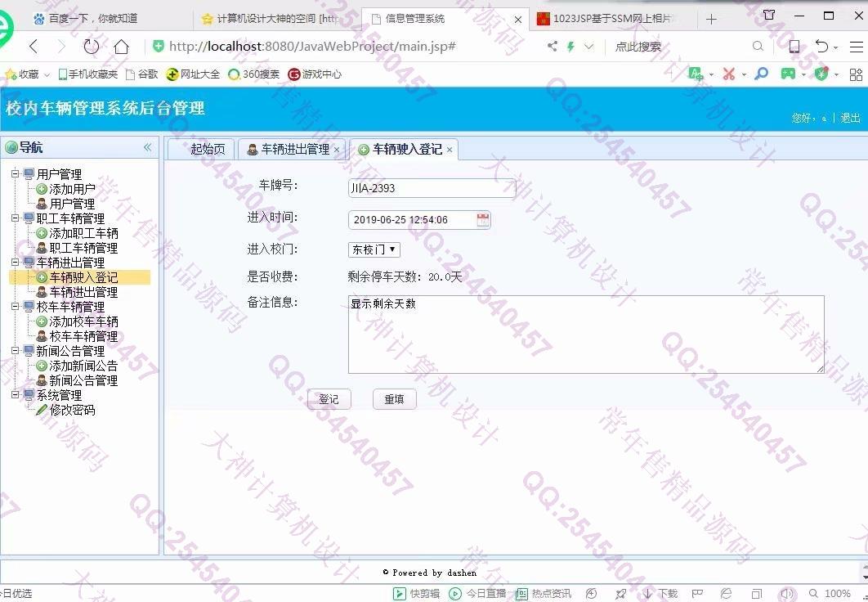
Task: Click the green game controller icon
Action: click(788, 74)
